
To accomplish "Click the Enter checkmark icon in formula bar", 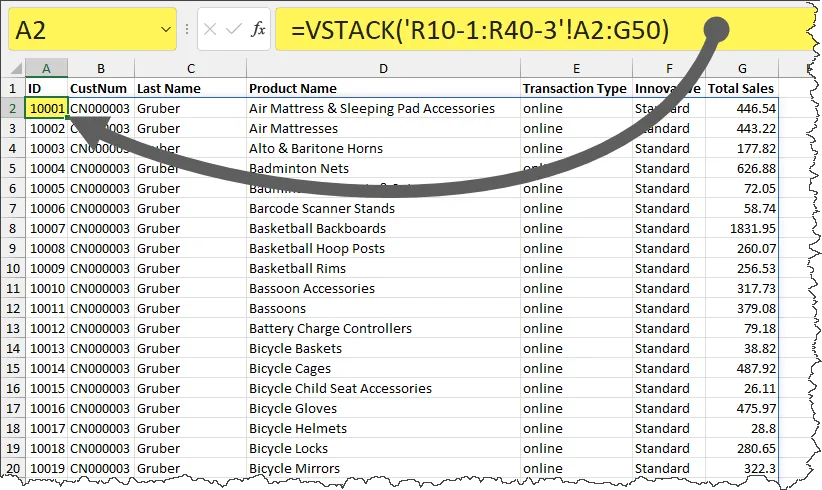I will [x=233, y=29].
